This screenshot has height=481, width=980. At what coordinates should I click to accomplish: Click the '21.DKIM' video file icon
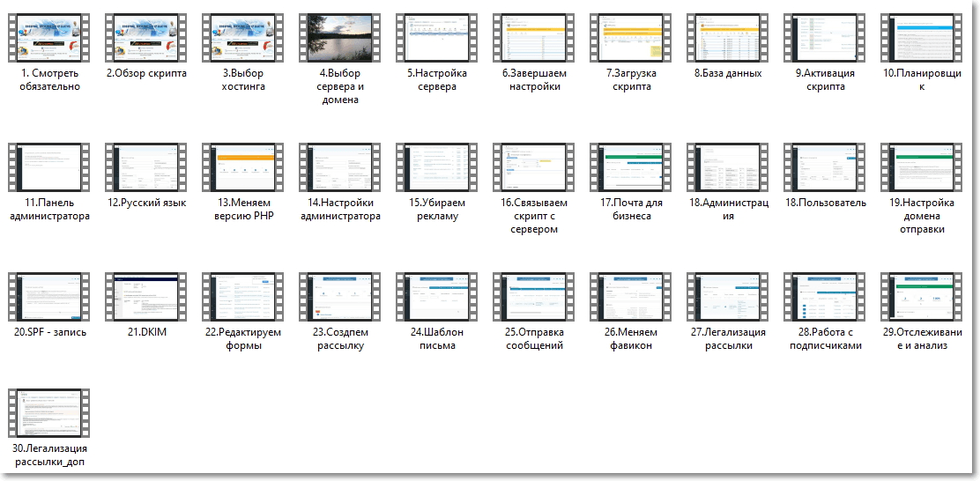pos(146,297)
